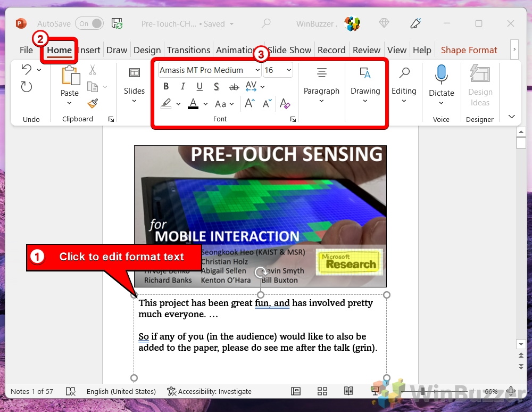This screenshot has height=412, width=532.
Task: Switch to the Home tab
Action: (60, 50)
